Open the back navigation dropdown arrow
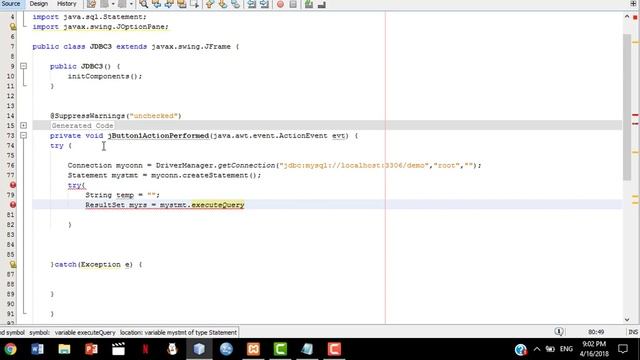Screen dimensions: 640x360 click(x=113, y=4)
